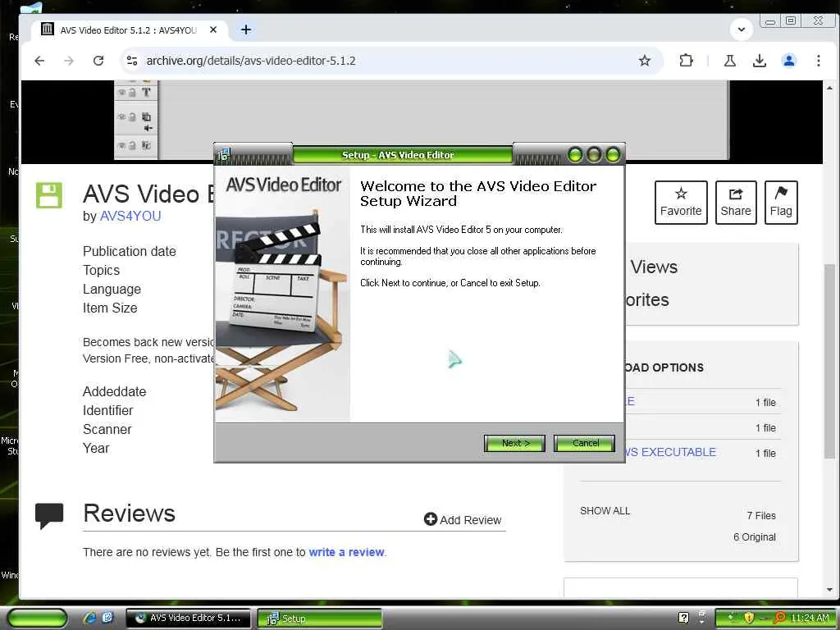Cancel the AVS Video Editor setup
Viewport: 840px width, 630px height.
pos(584,443)
